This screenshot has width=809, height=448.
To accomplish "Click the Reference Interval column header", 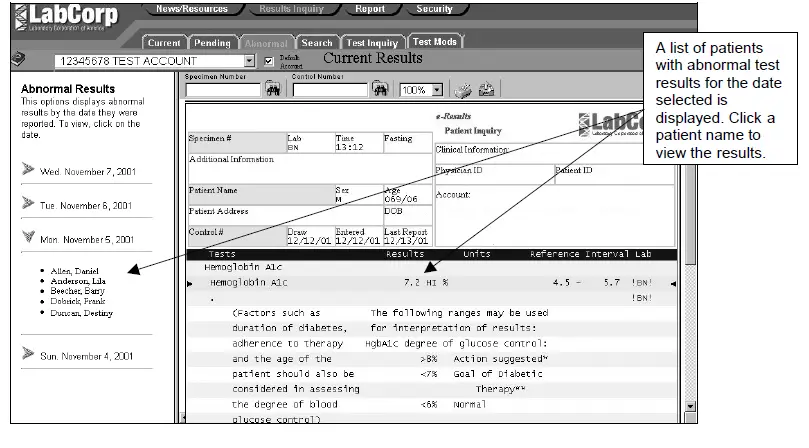I will pyautogui.click(x=579, y=254).
